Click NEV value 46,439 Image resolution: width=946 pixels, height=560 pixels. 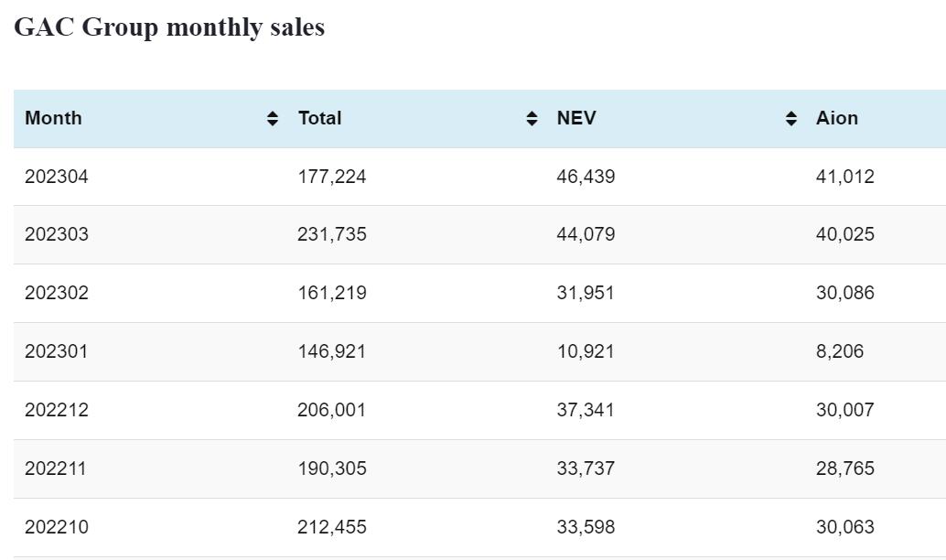coord(586,177)
